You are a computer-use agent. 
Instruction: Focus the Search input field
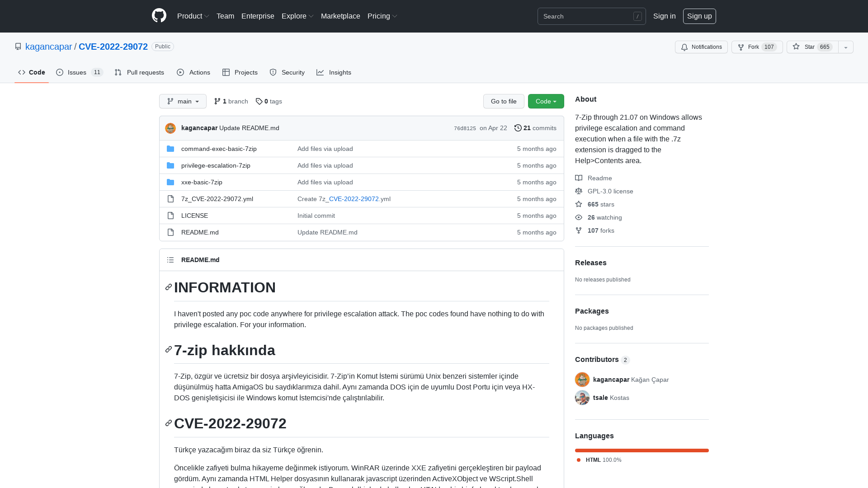point(591,16)
